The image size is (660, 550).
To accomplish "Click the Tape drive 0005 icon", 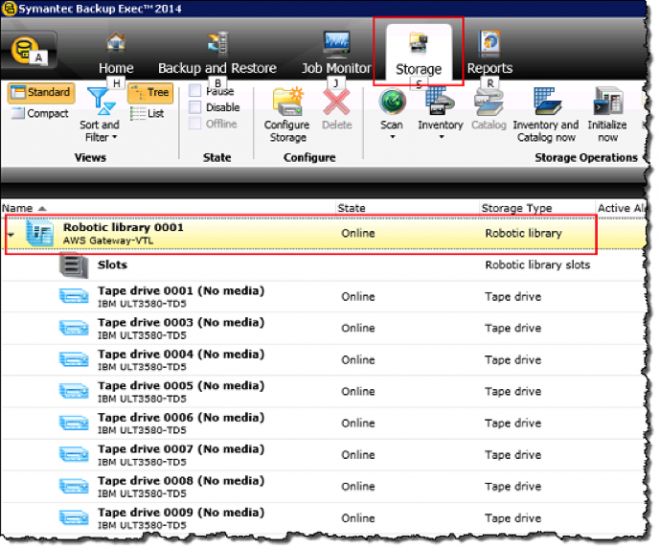I will click(x=74, y=391).
